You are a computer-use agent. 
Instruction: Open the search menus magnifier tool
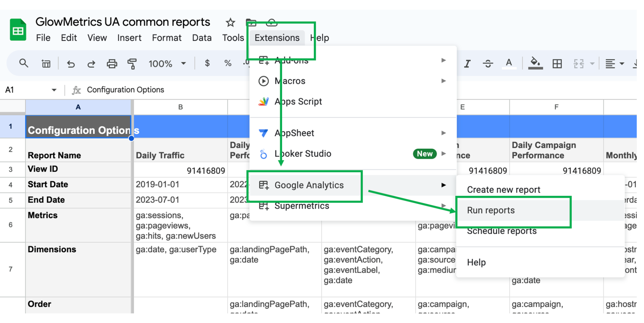click(23, 63)
